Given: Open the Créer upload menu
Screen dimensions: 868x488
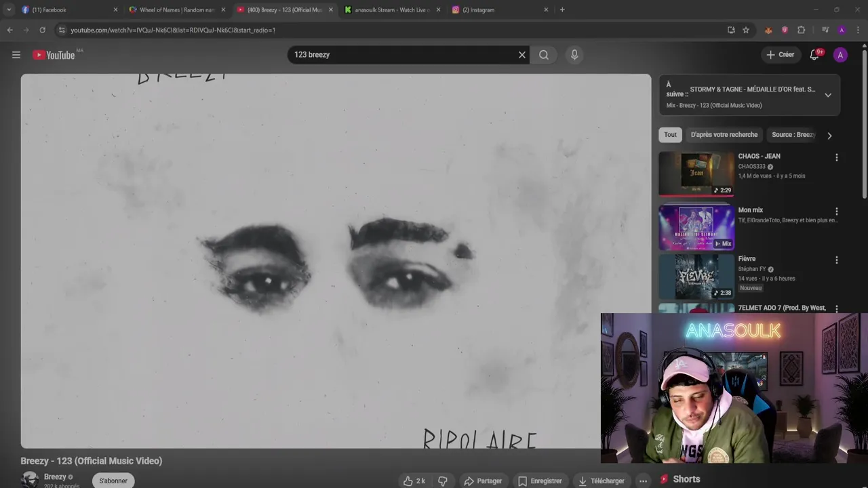Looking at the screenshot, I should 780,55.
